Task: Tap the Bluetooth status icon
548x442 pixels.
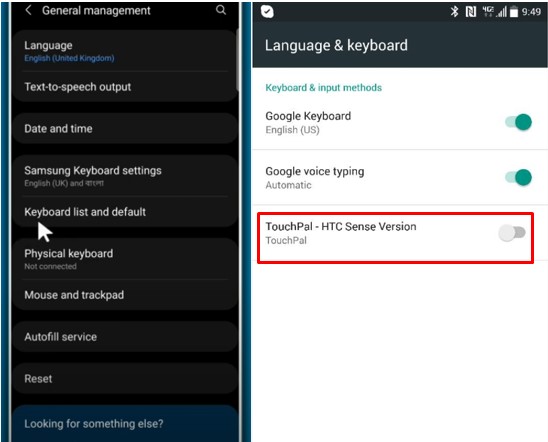Action: coord(454,12)
